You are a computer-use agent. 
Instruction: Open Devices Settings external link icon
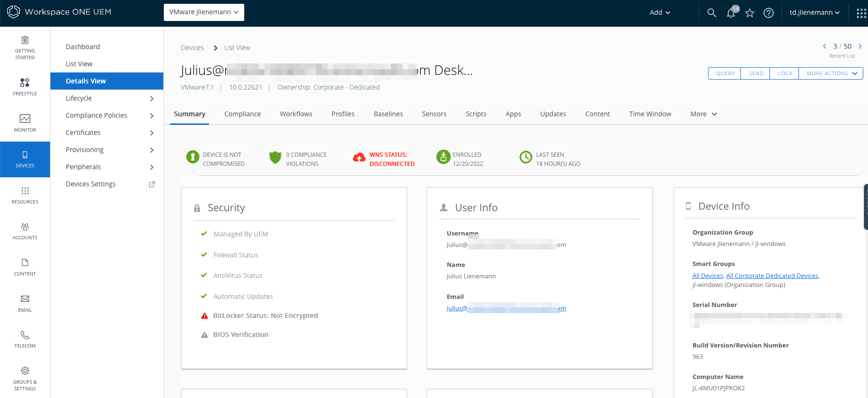click(152, 184)
